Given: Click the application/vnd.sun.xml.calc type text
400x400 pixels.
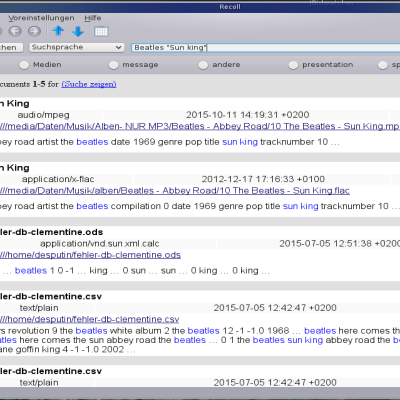Looking at the screenshot, I should point(100,244).
